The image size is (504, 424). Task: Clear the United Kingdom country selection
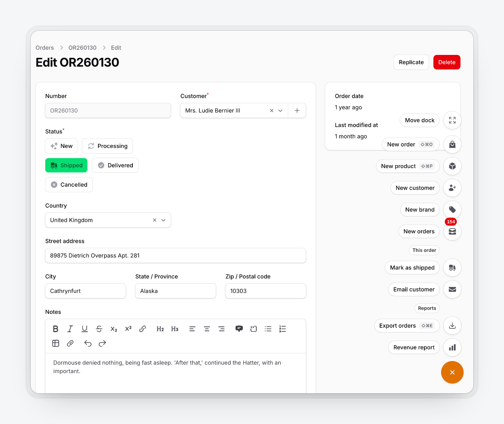[155, 220]
